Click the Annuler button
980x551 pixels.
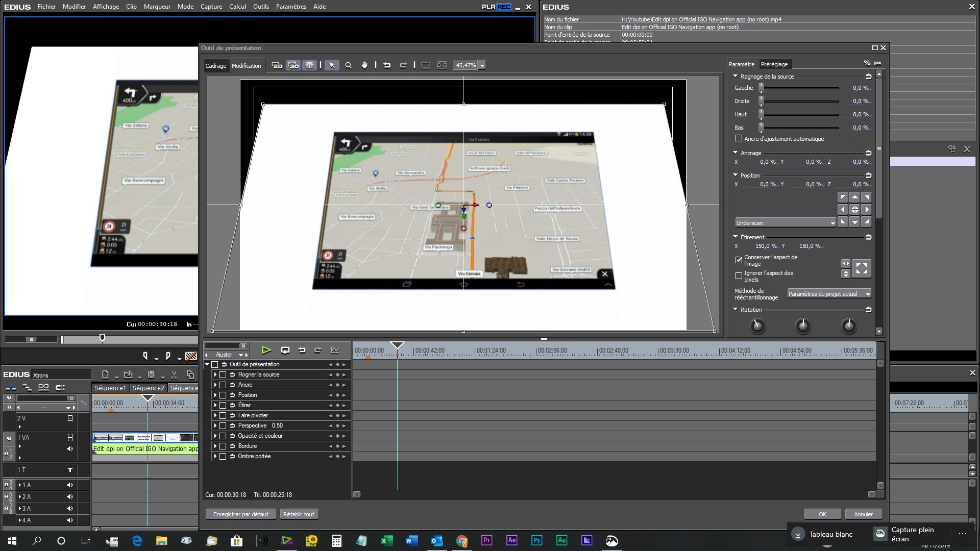[x=863, y=514]
